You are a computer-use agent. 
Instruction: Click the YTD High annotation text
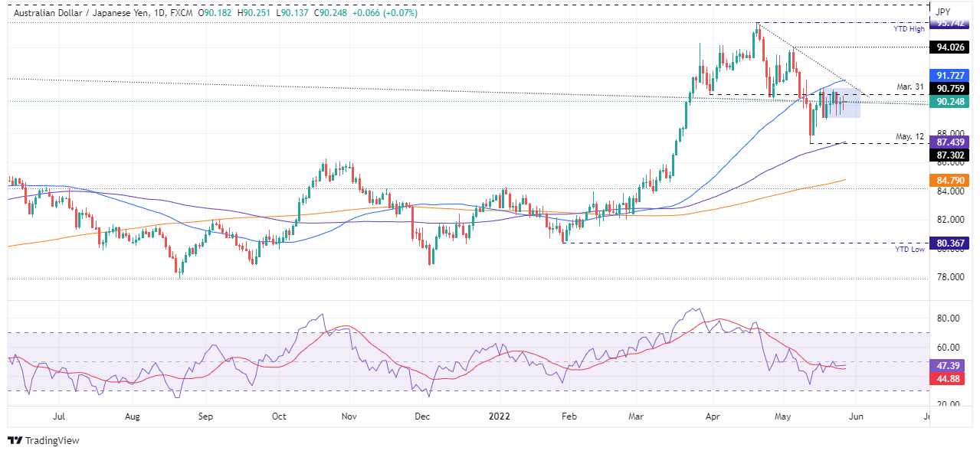click(910, 28)
